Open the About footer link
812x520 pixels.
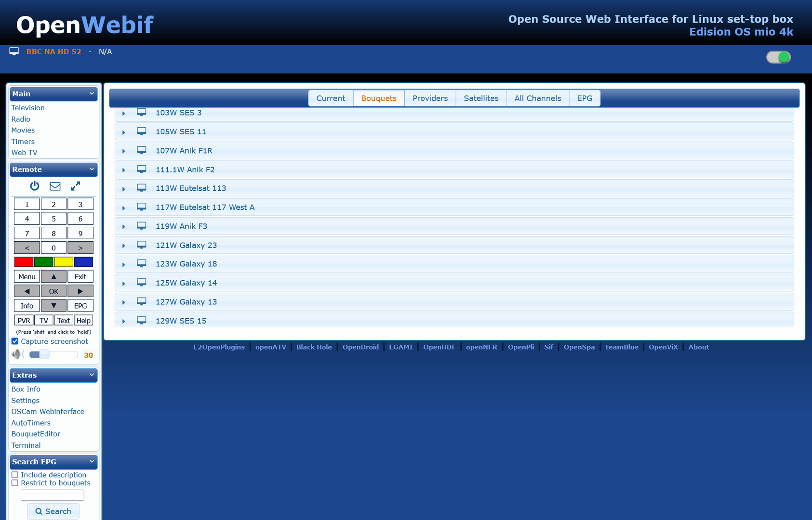pos(698,347)
